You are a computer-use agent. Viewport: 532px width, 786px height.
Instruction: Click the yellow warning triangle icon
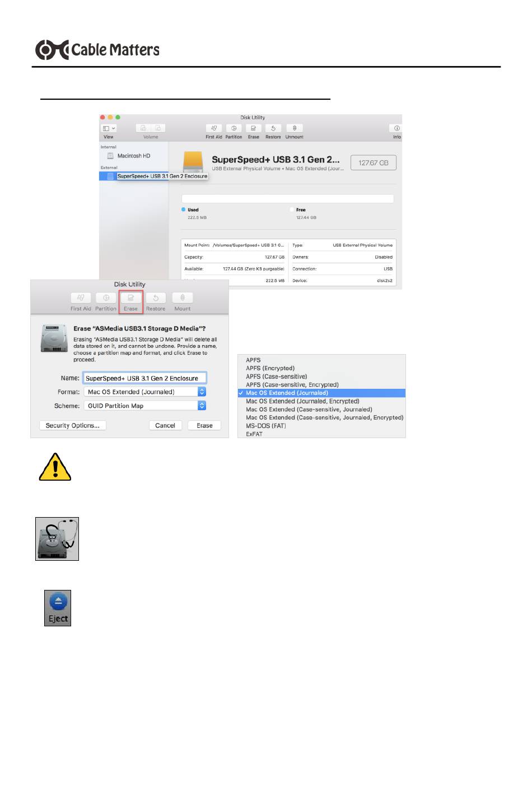(x=55, y=467)
